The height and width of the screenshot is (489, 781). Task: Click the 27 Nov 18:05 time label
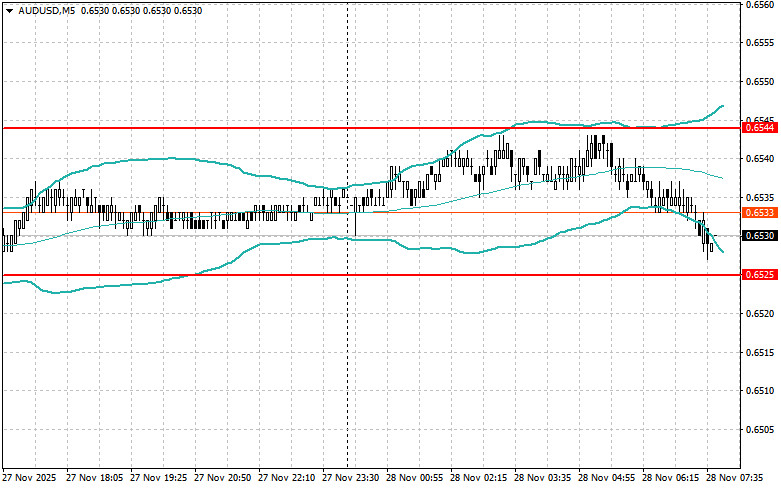pyautogui.click(x=95, y=478)
